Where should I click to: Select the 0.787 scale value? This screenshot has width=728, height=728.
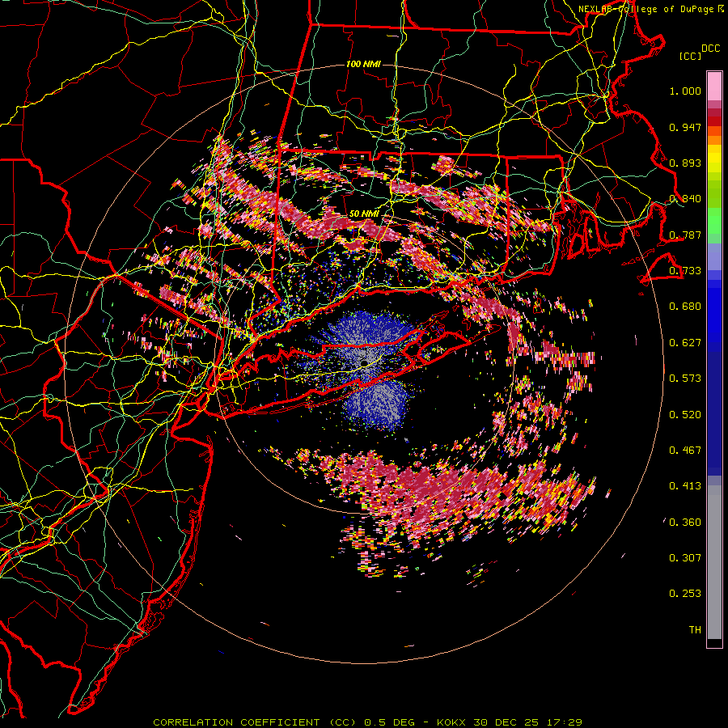point(685,235)
